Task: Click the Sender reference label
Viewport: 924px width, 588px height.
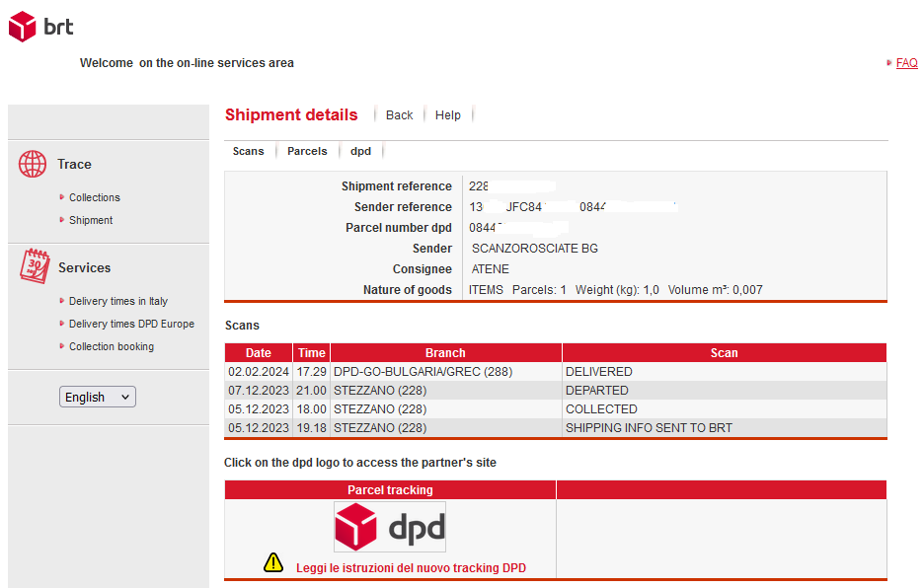Action: coord(403,207)
